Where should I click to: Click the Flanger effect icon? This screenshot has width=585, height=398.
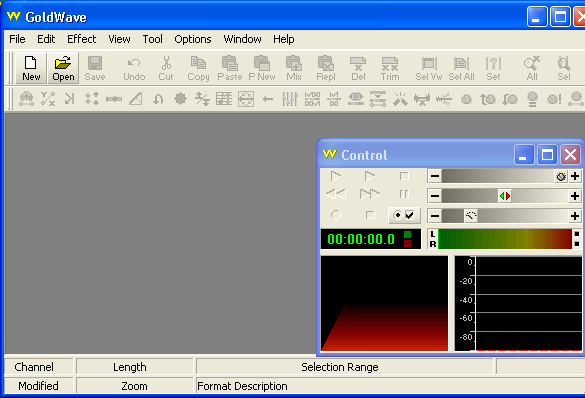[x=114, y=99]
